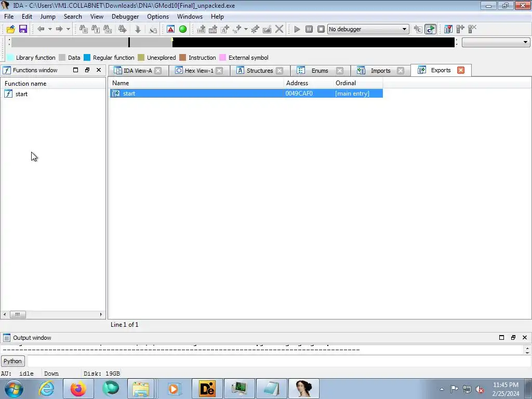Open a file with the folder icon
This screenshot has height=399, width=532.
10,29
